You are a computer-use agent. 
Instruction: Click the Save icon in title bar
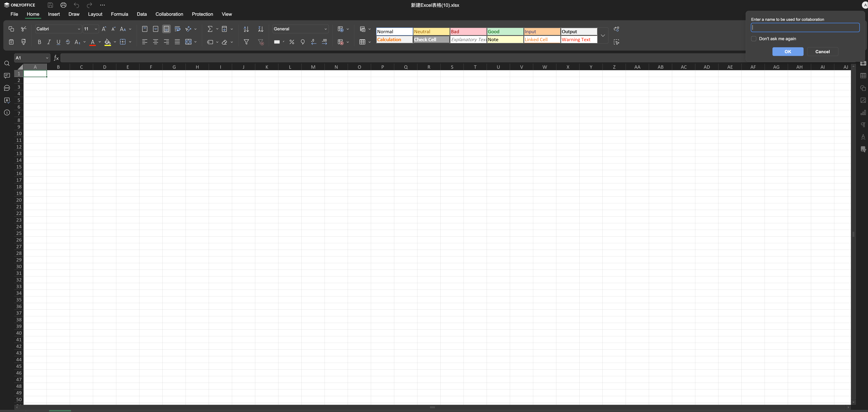[x=50, y=5]
